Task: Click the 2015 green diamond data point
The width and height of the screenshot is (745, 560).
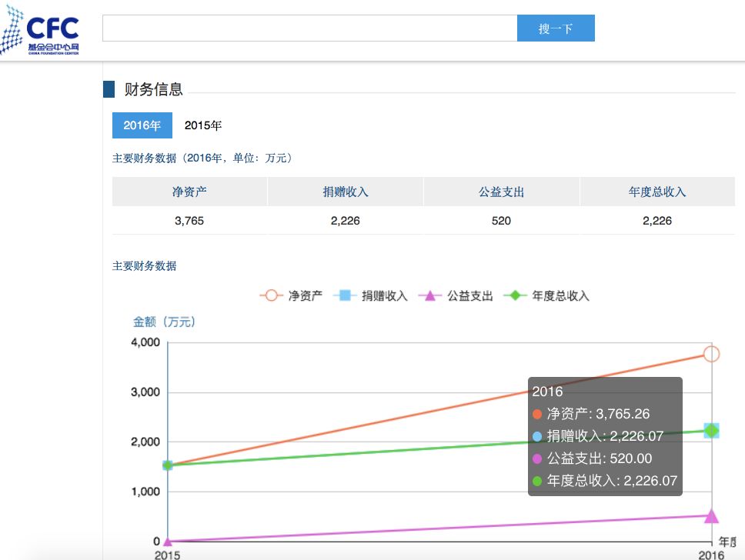Action: (x=167, y=465)
